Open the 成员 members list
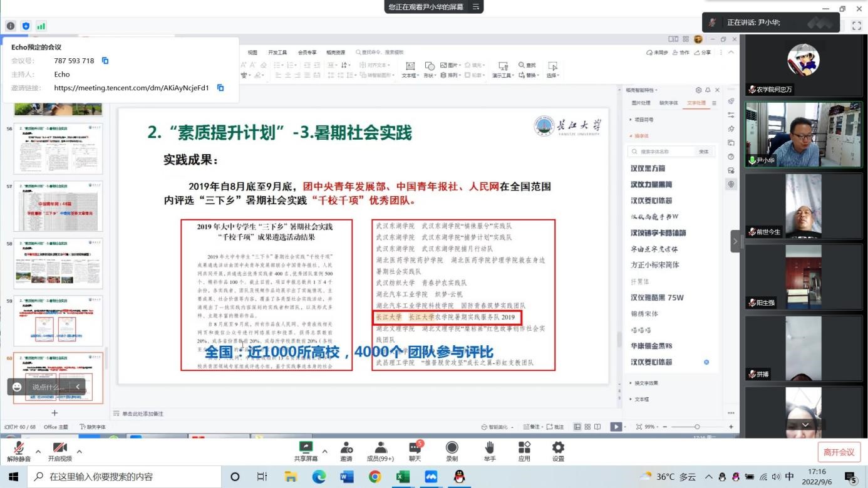This screenshot has width=868, height=488. [380, 452]
